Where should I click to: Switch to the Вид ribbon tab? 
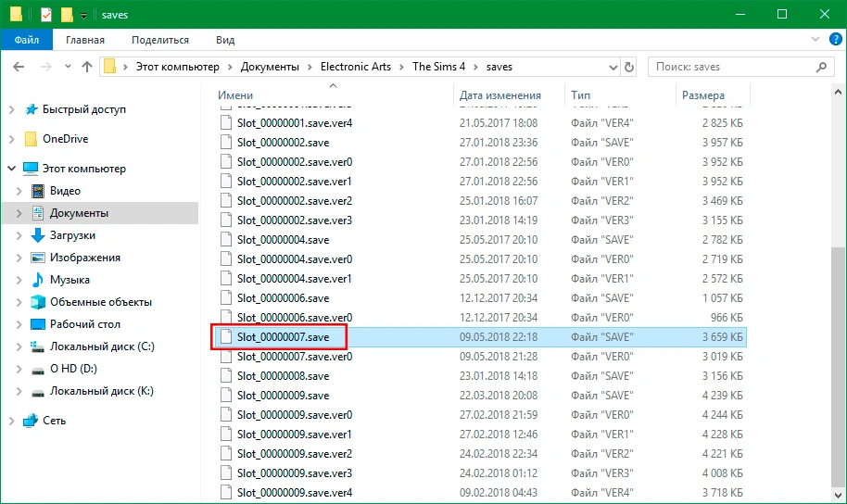coord(225,40)
